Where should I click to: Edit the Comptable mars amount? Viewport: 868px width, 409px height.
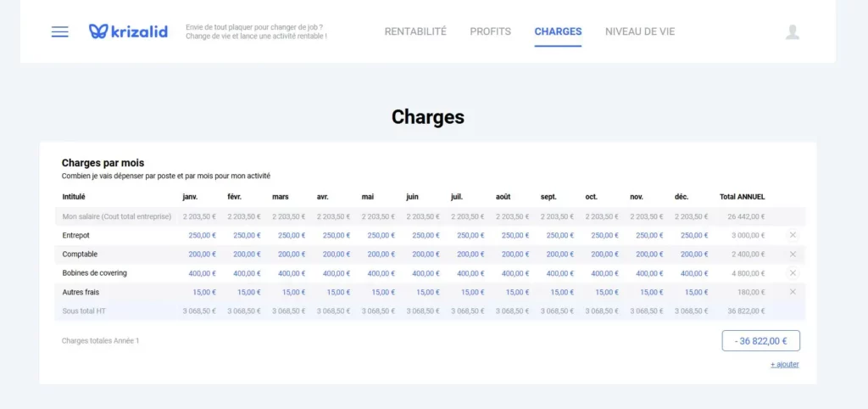tap(292, 255)
